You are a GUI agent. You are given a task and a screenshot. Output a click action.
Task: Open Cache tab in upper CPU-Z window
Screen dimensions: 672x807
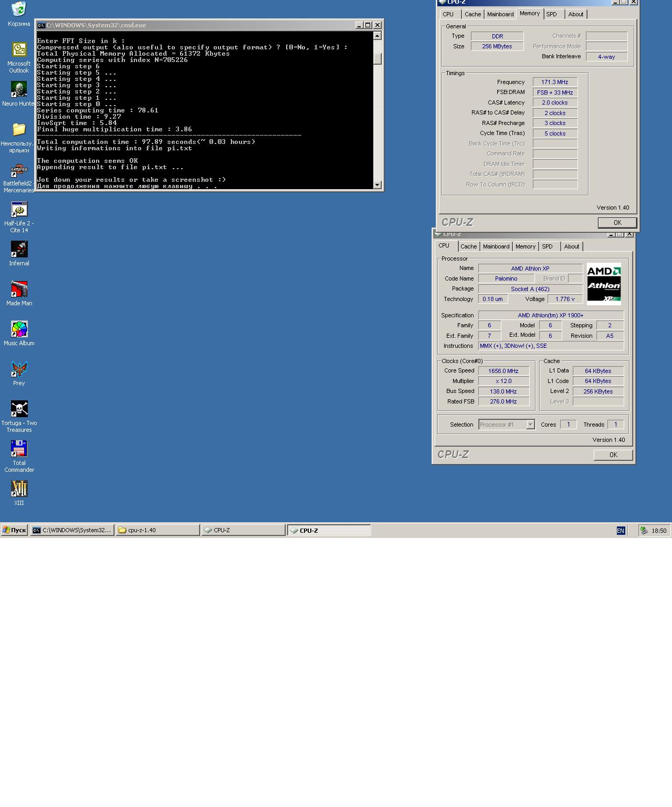click(472, 14)
